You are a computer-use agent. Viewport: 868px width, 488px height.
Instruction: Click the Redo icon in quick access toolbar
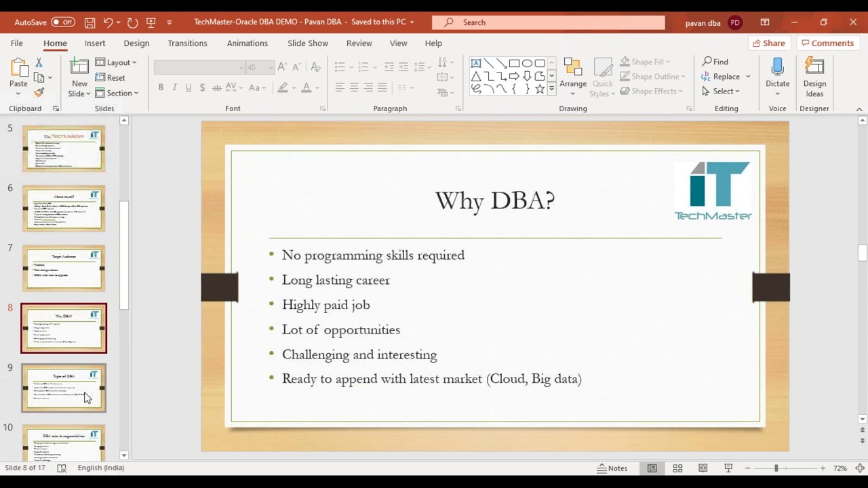pyautogui.click(x=132, y=22)
